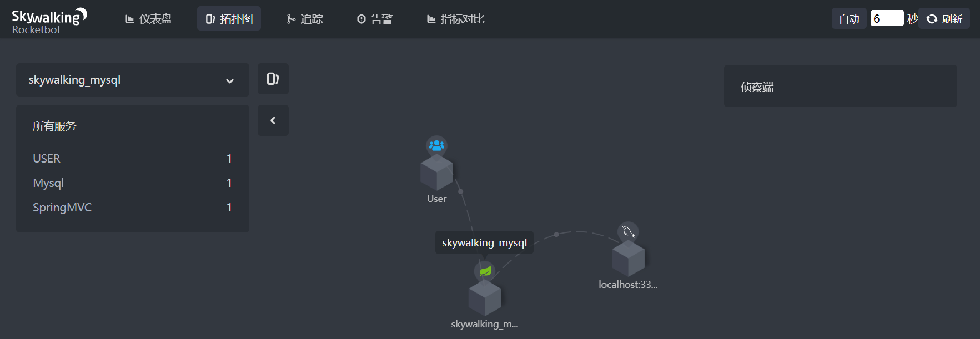Switch to the 拓扑图 topology tab
The height and width of the screenshot is (339, 980).
coord(229,19)
